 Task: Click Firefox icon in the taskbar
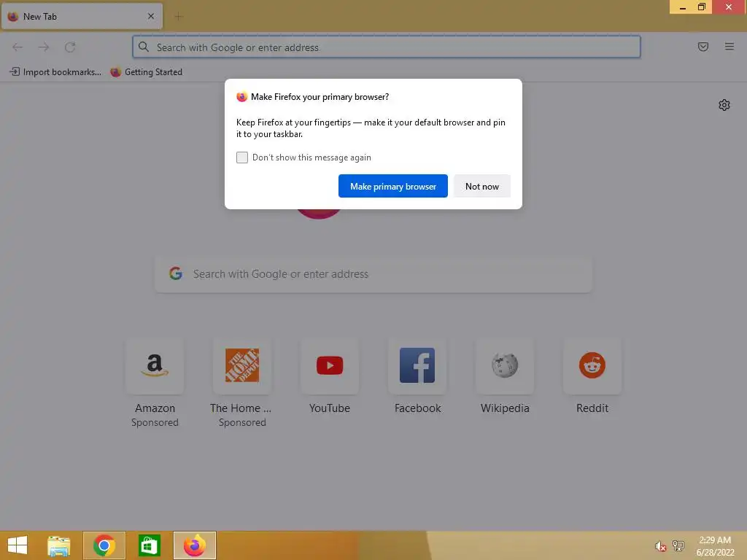[x=194, y=545]
